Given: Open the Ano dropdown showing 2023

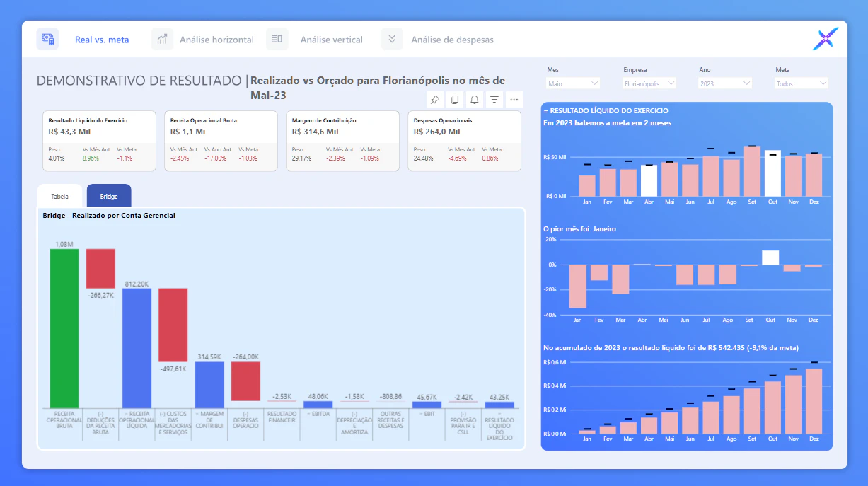Looking at the screenshot, I should point(725,83).
